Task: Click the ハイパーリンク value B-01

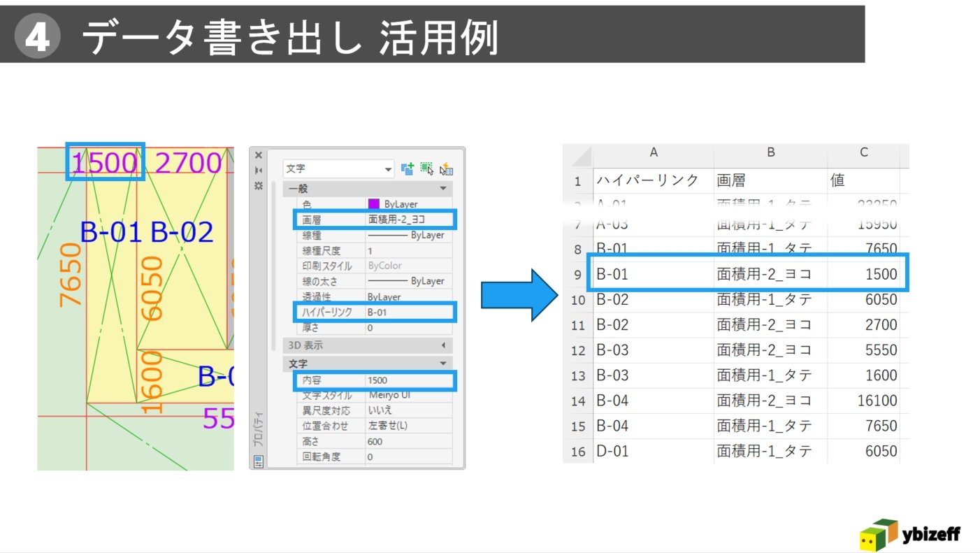Action: pyautogui.click(x=409, y=312)
